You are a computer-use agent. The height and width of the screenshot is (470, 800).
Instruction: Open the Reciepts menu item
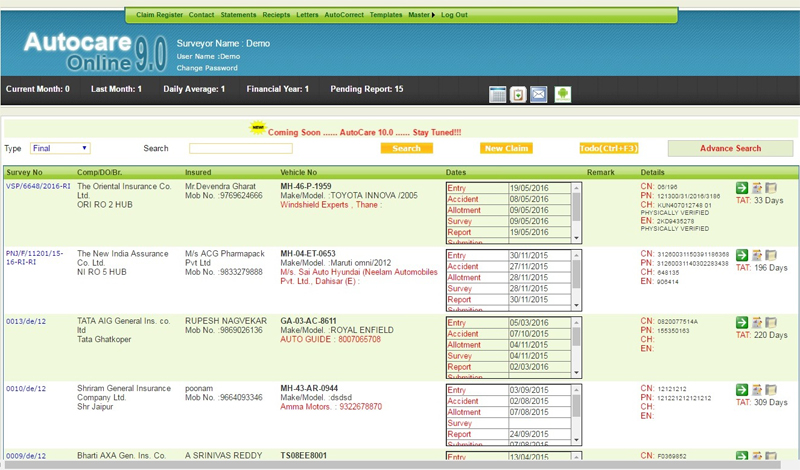276,15
